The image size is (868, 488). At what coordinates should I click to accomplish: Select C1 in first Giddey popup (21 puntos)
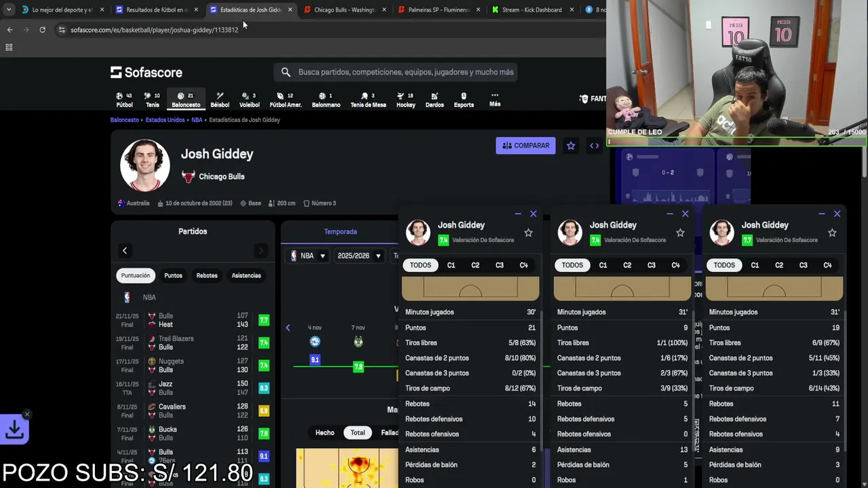click(451, 265)
